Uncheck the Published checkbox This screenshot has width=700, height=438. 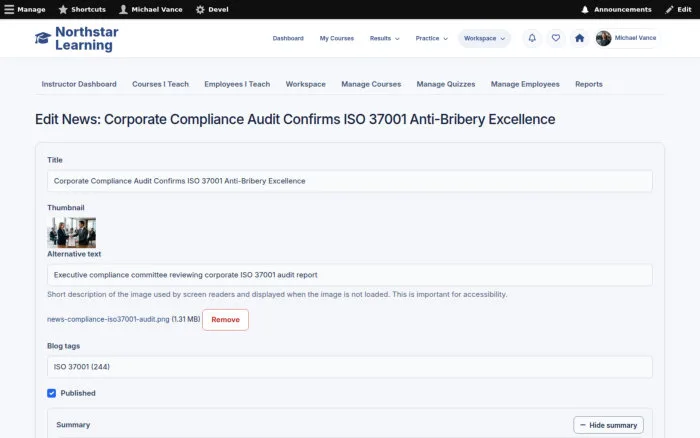click(51, 393)
